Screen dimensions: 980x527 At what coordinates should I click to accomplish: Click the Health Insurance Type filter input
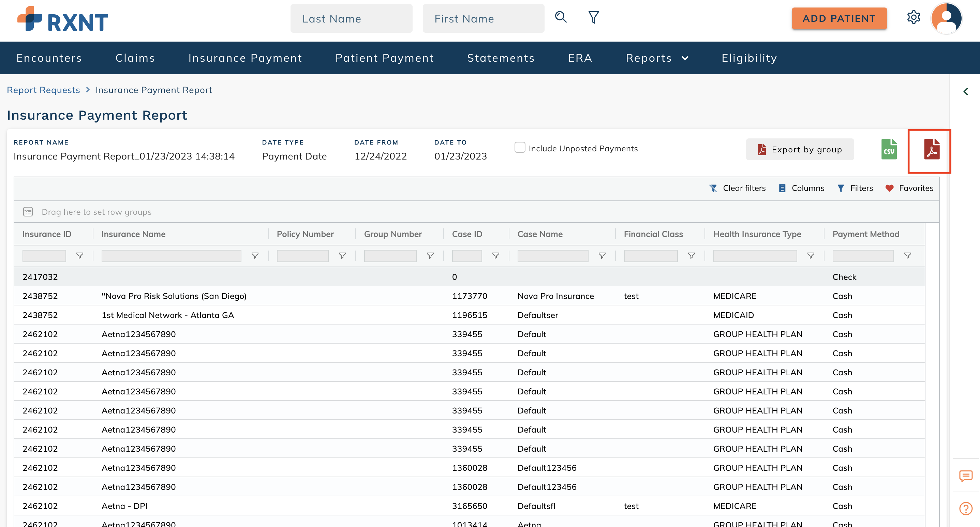pos(755,256)
